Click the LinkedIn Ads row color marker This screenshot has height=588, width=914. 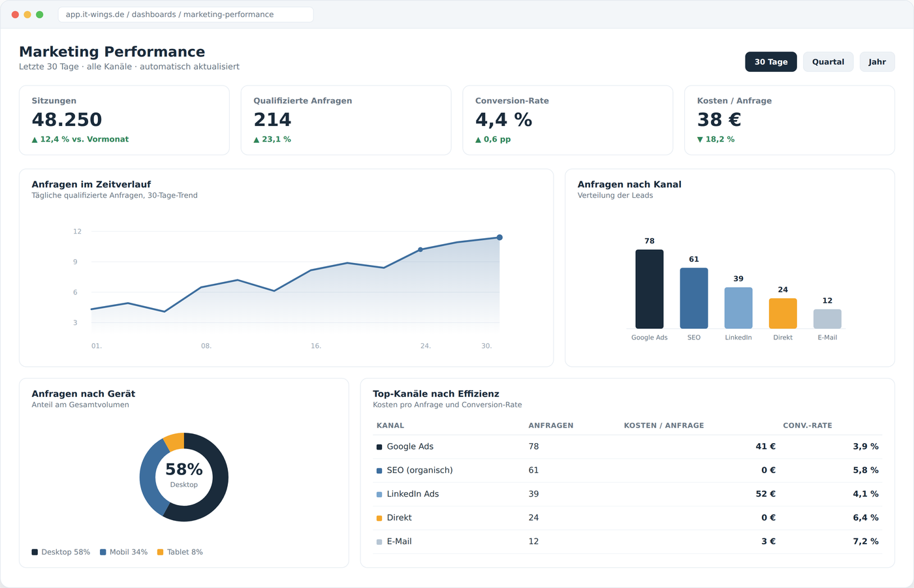pos(379,495)
